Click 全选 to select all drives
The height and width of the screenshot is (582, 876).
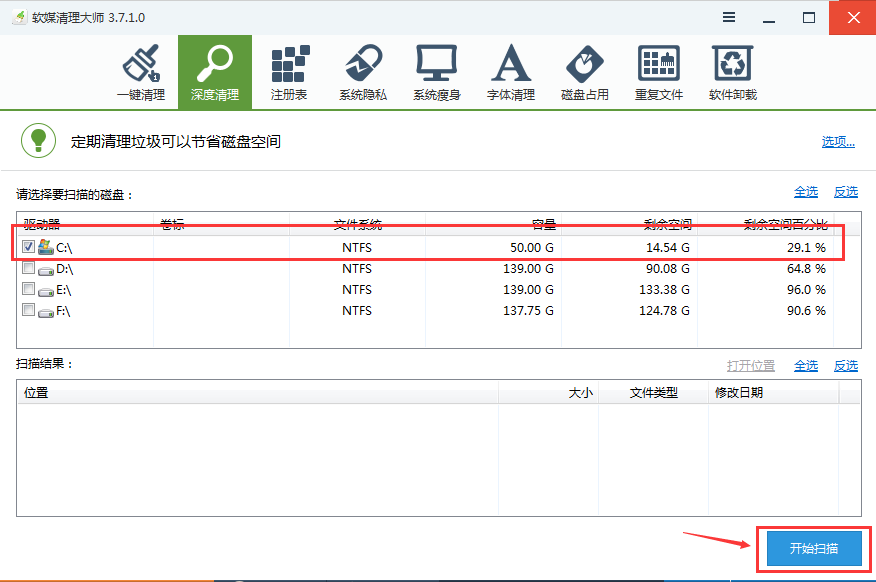[x=805, y=190]
